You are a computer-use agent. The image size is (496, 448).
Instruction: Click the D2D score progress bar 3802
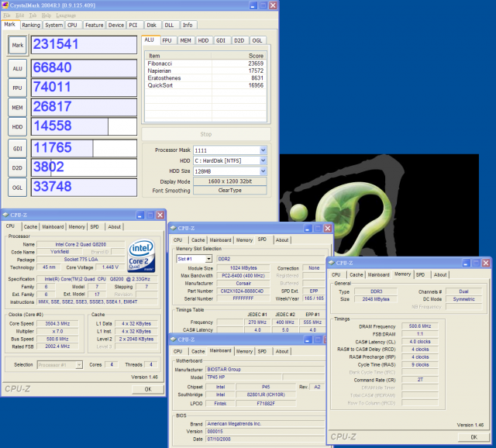tap(84, 167)
